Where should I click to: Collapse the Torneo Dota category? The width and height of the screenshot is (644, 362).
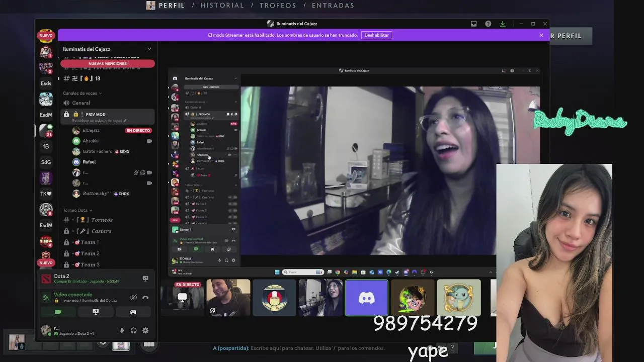77,210
